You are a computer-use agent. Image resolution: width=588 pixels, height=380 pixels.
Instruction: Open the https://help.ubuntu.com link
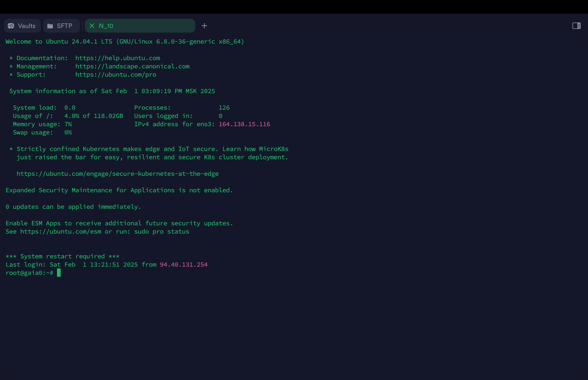click(x=118, y=58)
